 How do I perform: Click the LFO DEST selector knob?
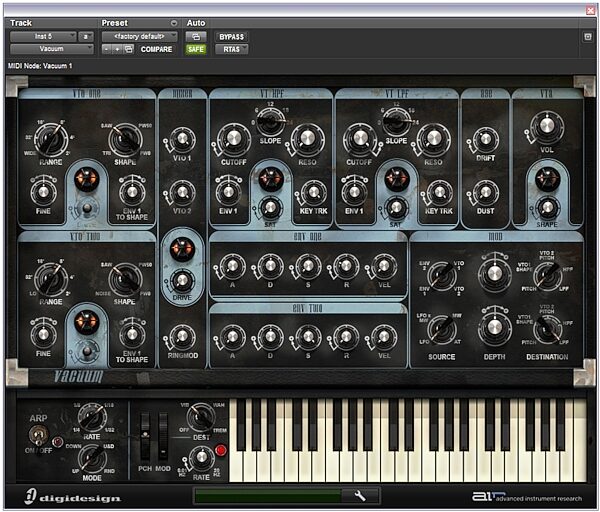coord(201,418)
